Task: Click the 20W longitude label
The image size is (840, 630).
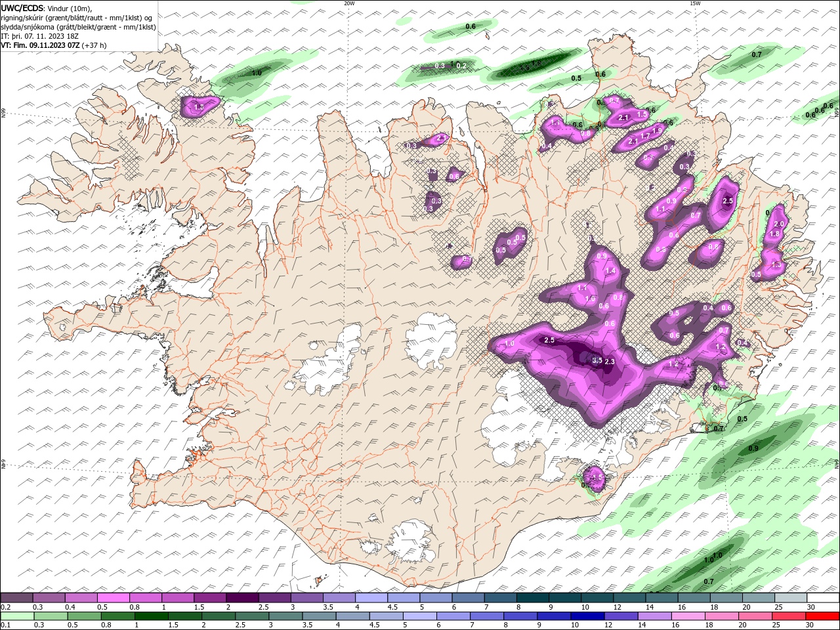Action: [349, 3]
